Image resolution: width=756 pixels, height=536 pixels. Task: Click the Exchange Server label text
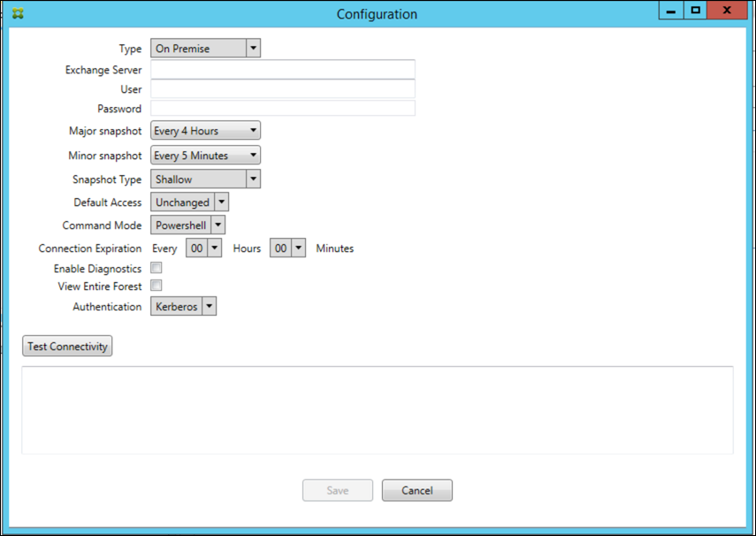[103, 70]
